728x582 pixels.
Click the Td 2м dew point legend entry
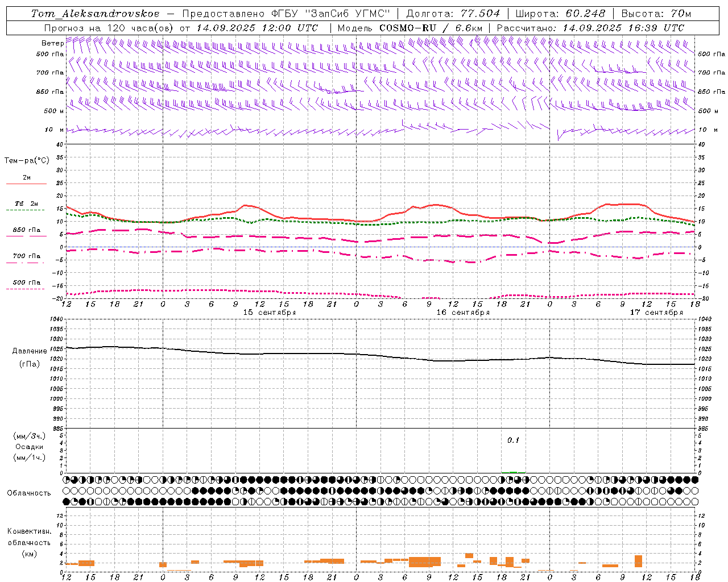point(26,203)
